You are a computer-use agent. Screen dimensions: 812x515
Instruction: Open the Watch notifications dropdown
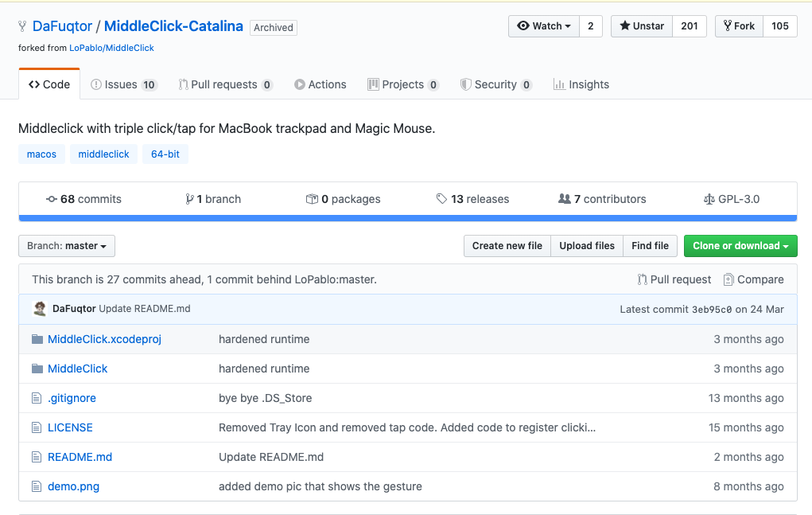(x=544, y=26)
